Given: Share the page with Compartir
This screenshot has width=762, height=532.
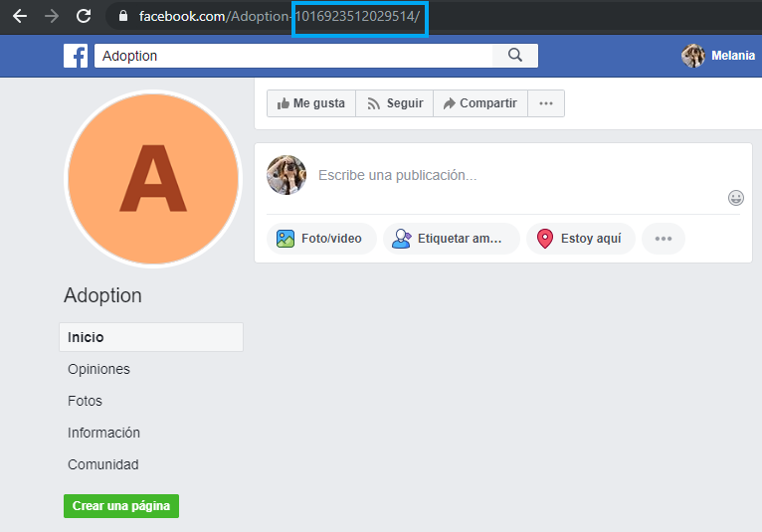Looking at the screenshot, I should pos(480,103).
